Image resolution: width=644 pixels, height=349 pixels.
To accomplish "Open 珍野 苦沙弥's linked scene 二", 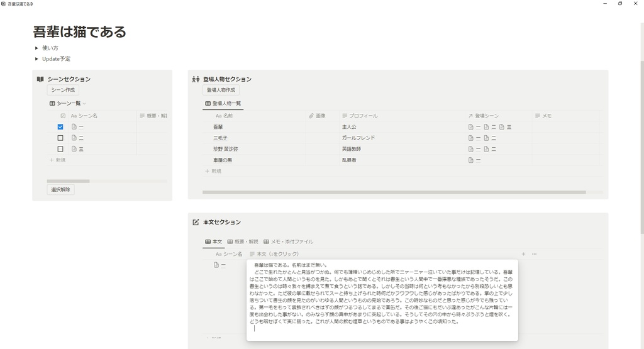I will pos(490,150).
